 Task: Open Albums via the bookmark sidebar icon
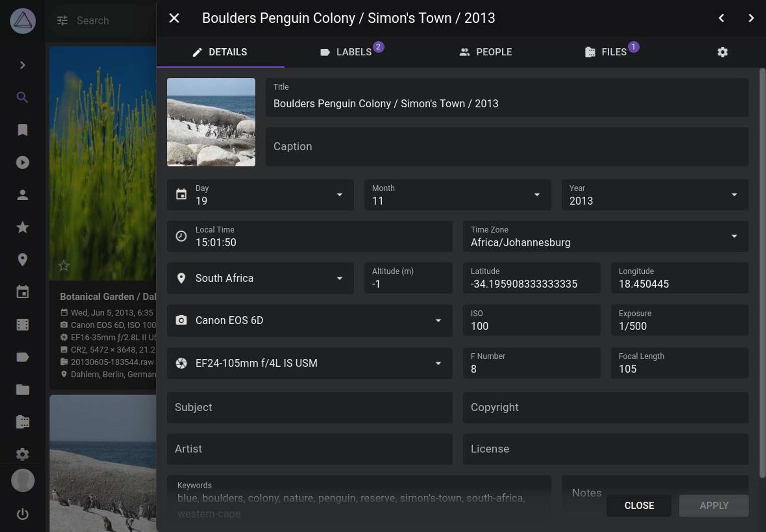(22, 130)
